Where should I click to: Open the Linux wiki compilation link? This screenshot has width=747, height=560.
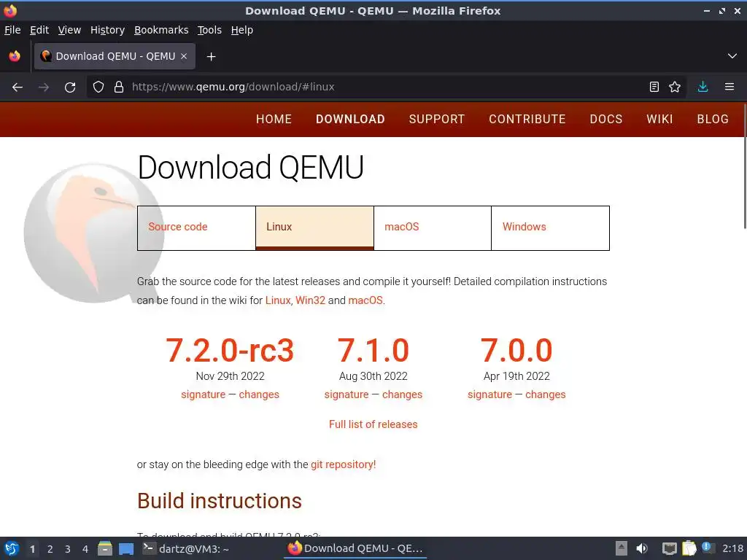pyautogui.click(x=278, y=300)
